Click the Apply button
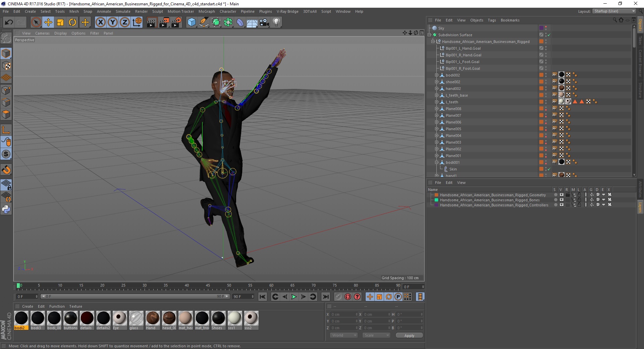Image resolution: width=644 pixels, height=349 pixels. [x=409, y=336]
